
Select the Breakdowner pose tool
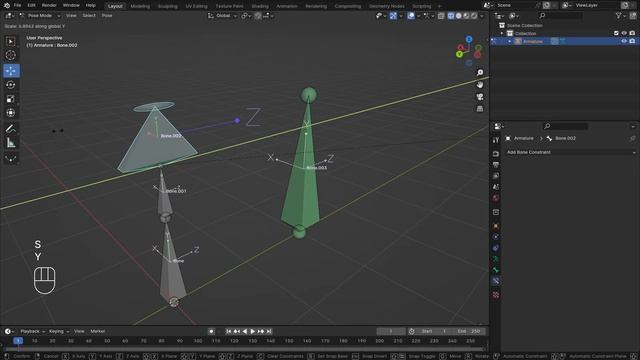[x=11, y=158]
